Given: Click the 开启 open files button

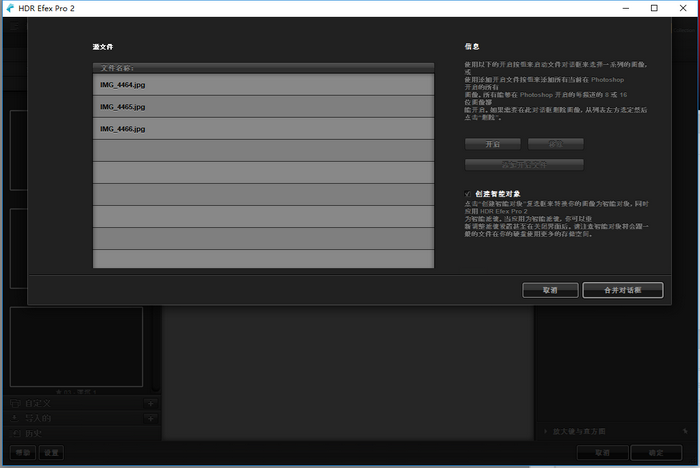Looking at the screenshot, I should coord(492,144).
